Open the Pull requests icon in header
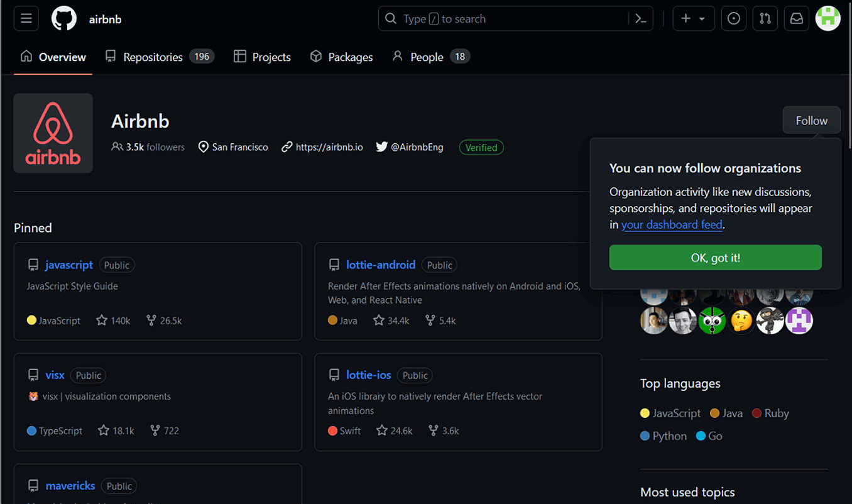This screenshot has width=852, height=504. pyautogui.click(x=765, y=19)
